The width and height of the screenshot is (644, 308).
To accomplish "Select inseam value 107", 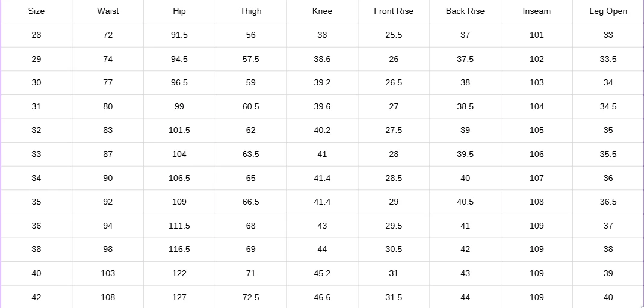I will point(536,178).
